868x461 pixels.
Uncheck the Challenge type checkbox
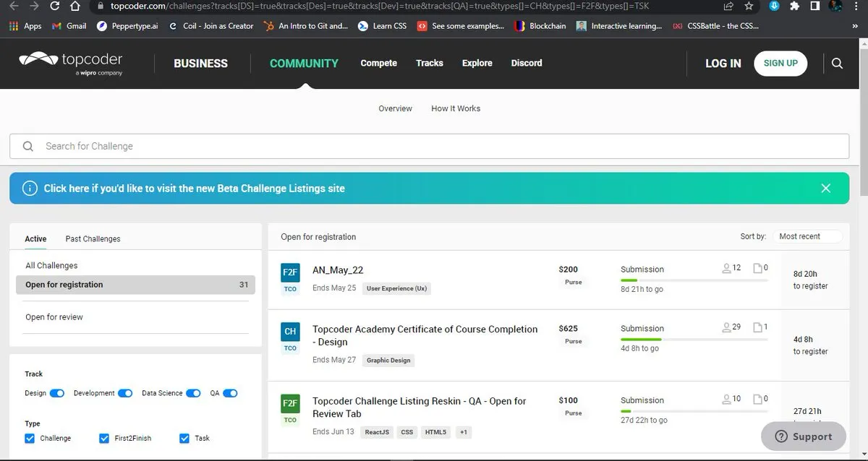(x=29, y=438)
